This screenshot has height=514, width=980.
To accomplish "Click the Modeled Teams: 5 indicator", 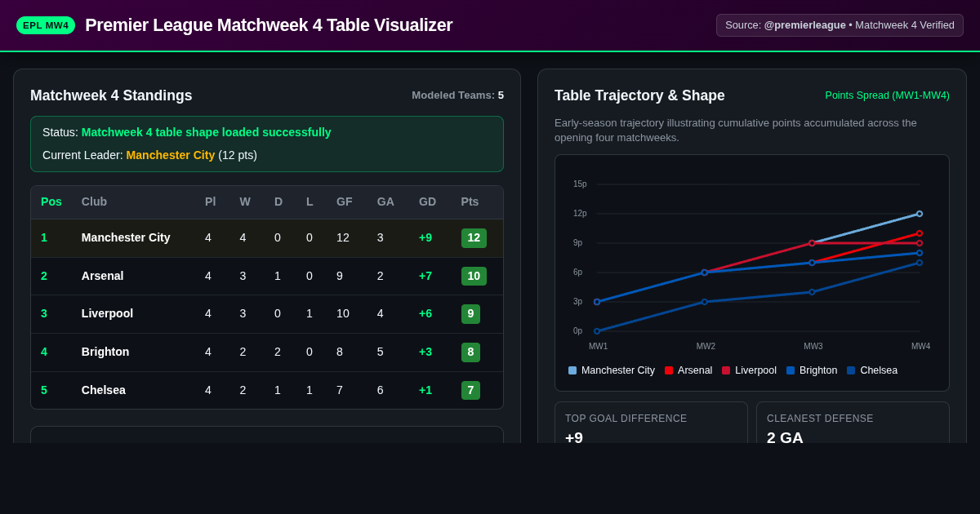I will [457, 95].
